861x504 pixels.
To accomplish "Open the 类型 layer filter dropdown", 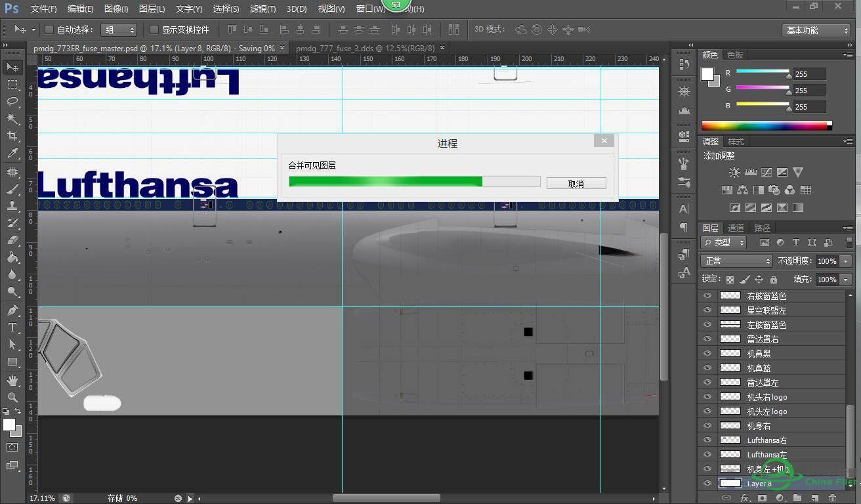I will pos(724,242).
